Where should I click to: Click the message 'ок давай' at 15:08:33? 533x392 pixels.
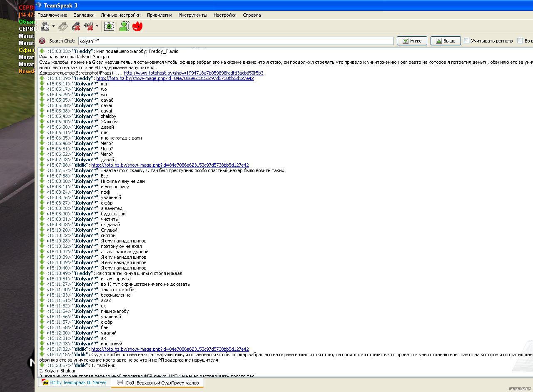click(x=110, y=225)
